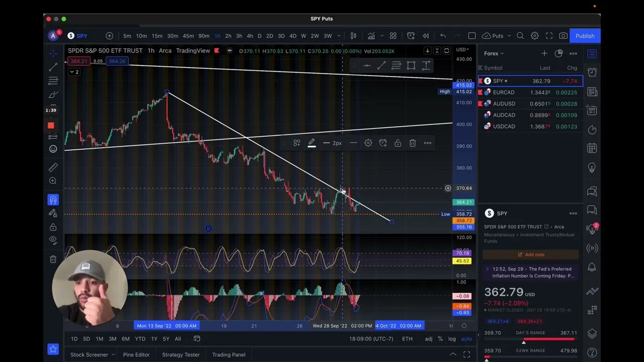Toggle the log scale option

(452, 339)
